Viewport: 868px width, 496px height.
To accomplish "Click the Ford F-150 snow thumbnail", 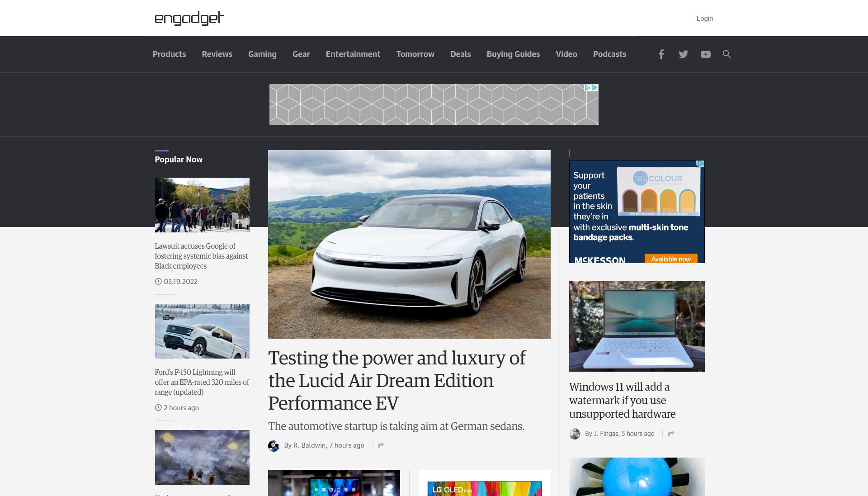I will coord(202,331).
